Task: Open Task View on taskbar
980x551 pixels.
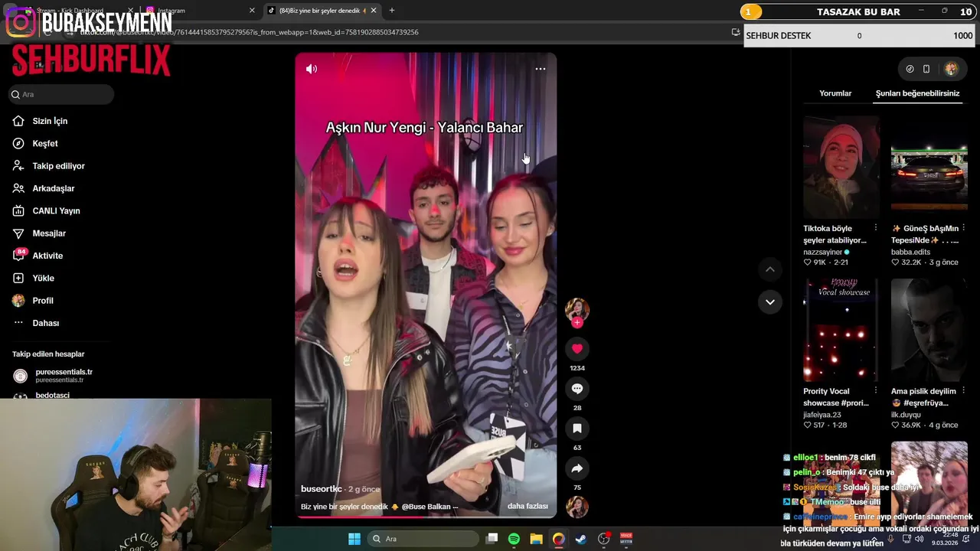Action: click(x=492, y=539)
